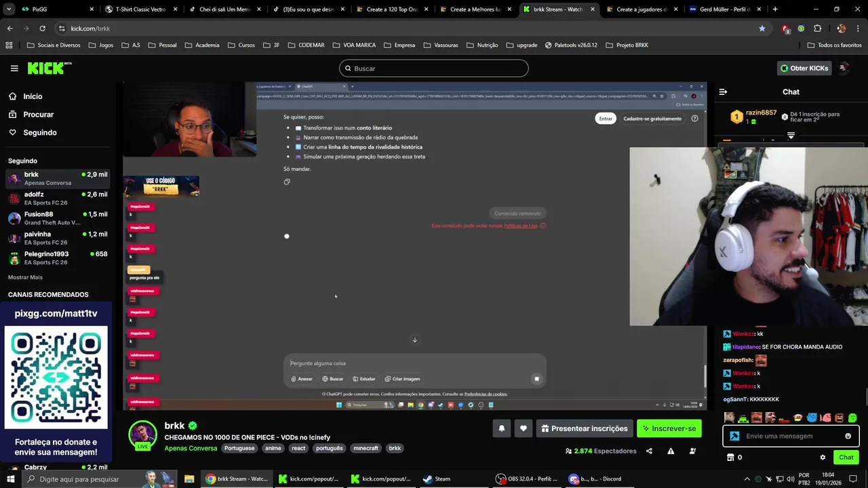Select Fusion88 channel in following list
868x488 pixels.
(57, 218)
